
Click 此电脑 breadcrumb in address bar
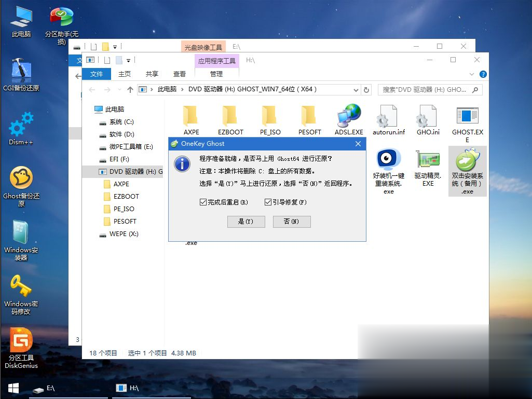tap(167, 89)
